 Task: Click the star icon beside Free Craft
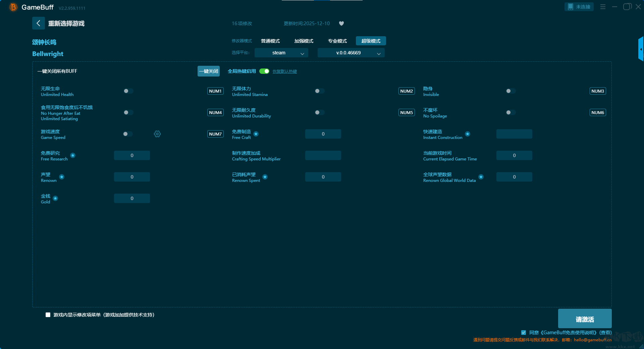256,134
